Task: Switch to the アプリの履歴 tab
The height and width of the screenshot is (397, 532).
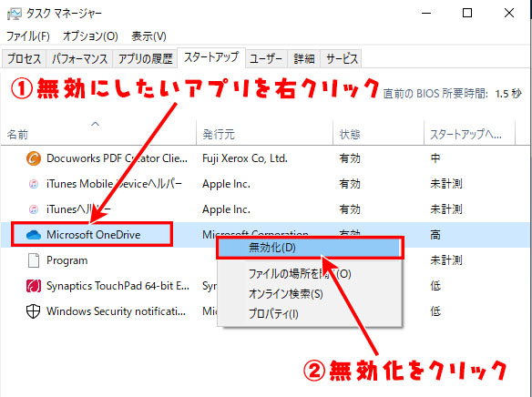Action: (145, 58)
